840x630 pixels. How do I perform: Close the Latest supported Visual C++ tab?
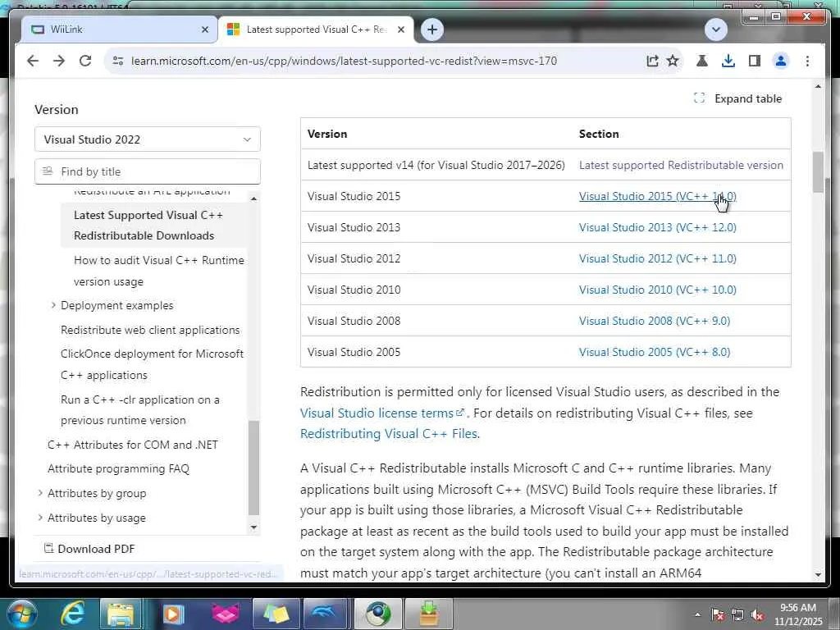click(400, 30)
